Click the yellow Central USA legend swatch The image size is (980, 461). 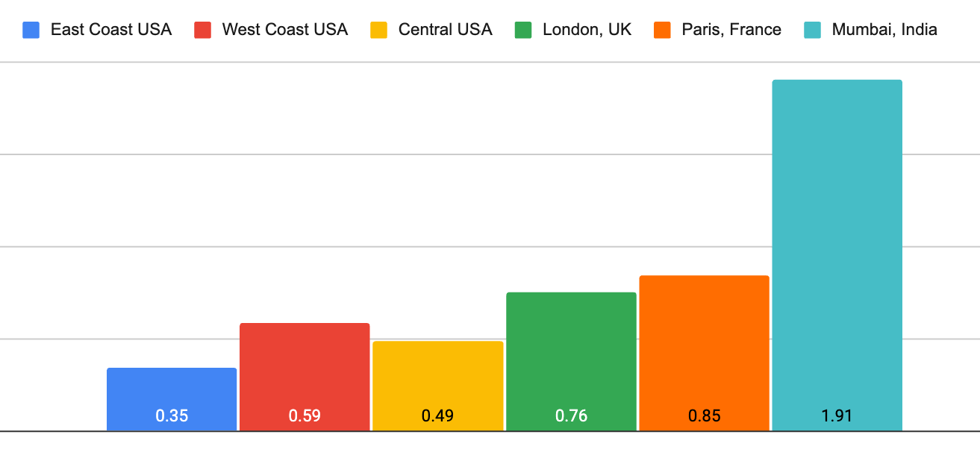379,30
